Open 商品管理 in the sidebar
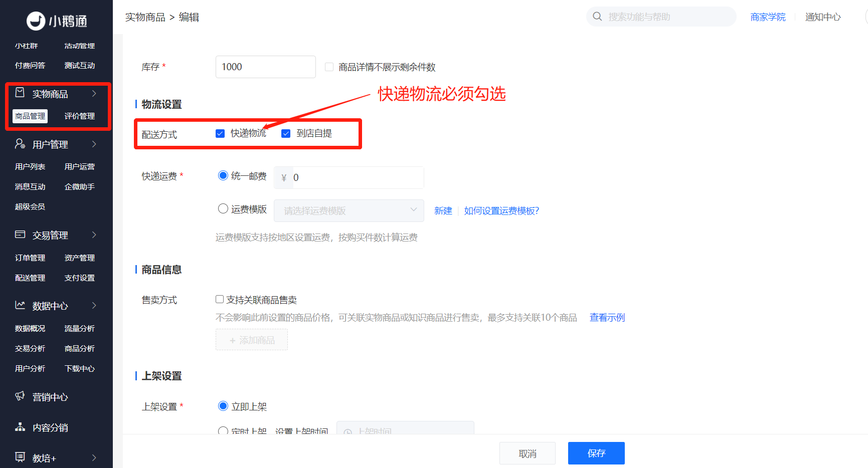Viewport: 868px width, 468px height. [x=30, y=116]
